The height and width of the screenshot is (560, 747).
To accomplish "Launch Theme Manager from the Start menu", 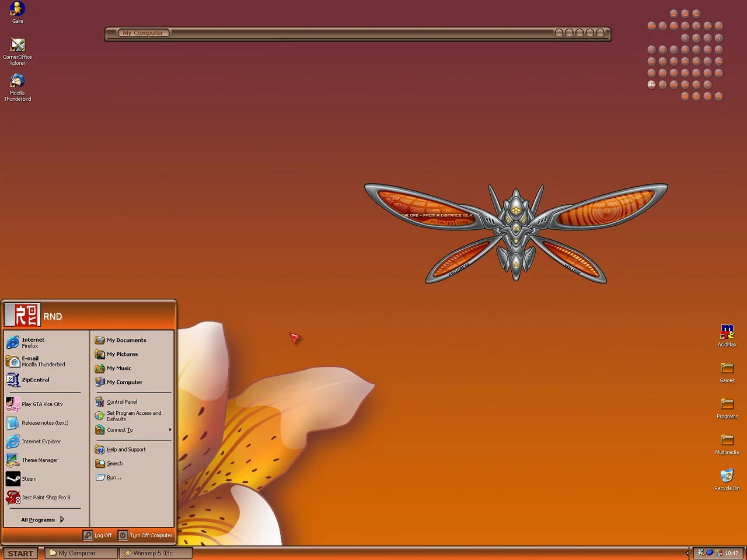I will [40, 460].
